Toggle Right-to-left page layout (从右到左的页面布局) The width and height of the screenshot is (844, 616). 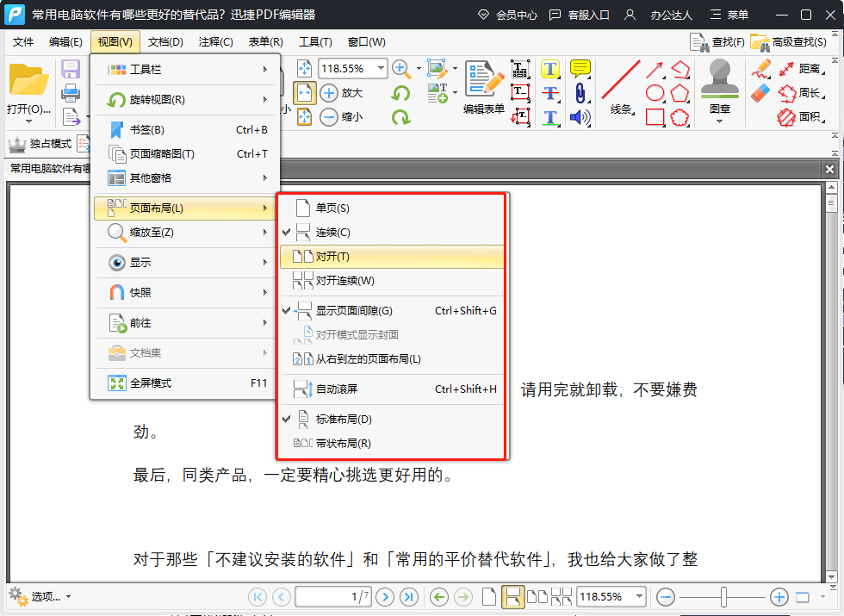(393, 359)
